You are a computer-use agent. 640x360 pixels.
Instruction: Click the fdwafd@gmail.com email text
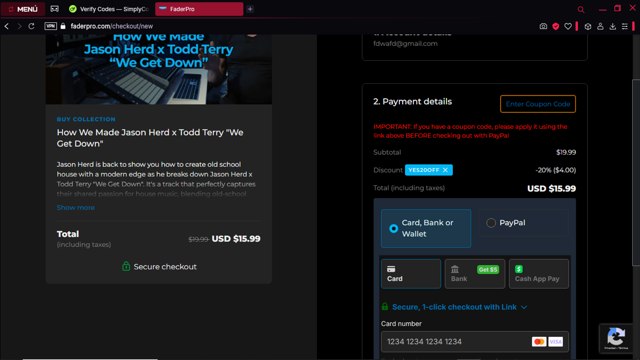(x=405, y=43)
